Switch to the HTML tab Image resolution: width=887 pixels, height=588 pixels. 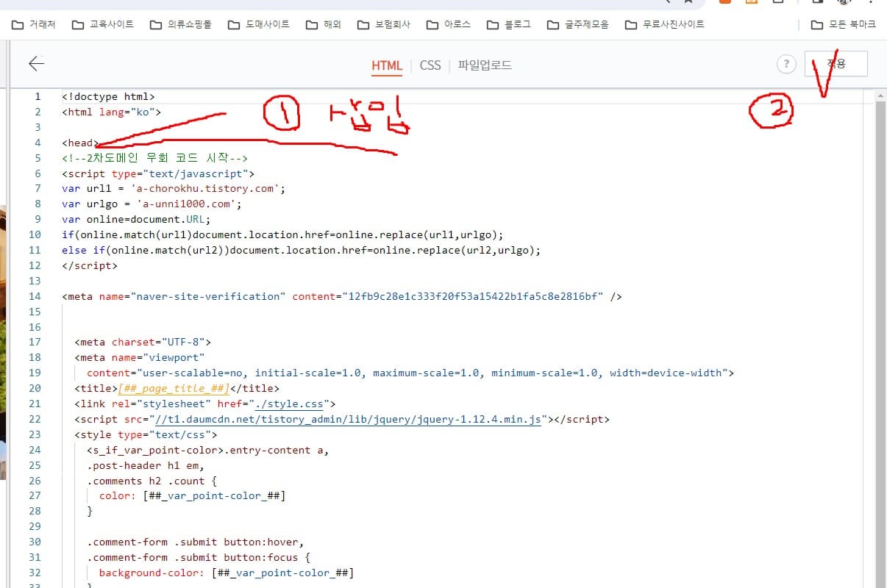tap(387, 65)
